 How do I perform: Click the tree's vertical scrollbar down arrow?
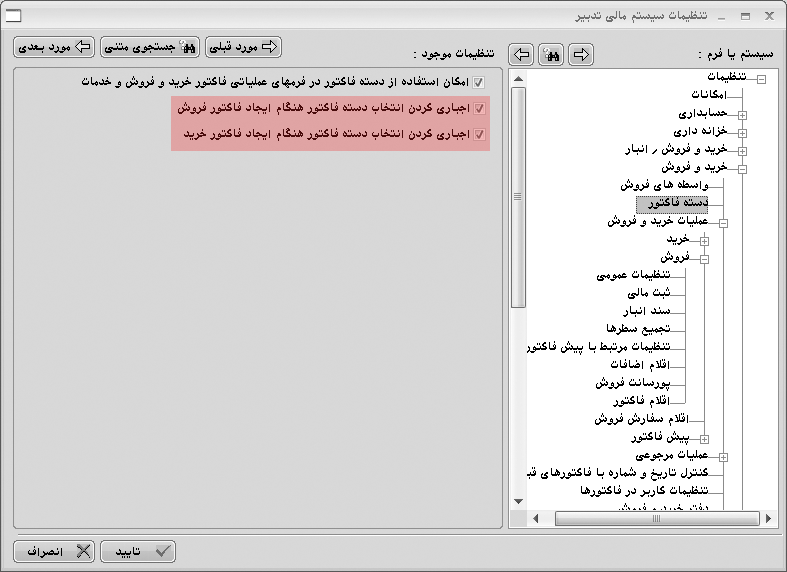click(x=518, y=500)
